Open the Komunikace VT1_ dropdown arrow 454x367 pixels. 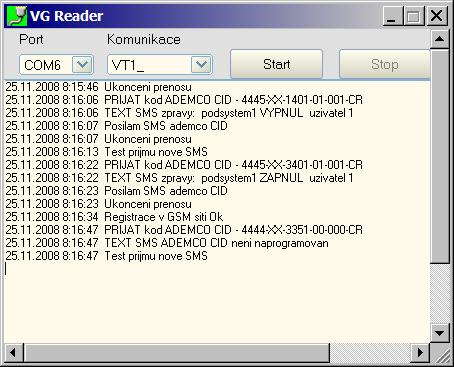[x=201, y=64]
